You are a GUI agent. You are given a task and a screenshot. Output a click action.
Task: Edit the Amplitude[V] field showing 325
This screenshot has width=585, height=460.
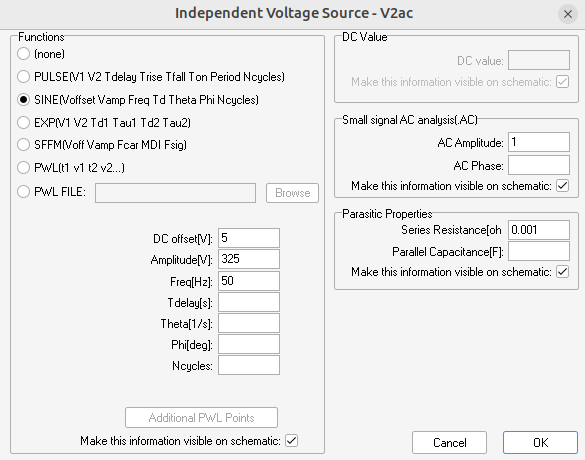coord(249,259)
